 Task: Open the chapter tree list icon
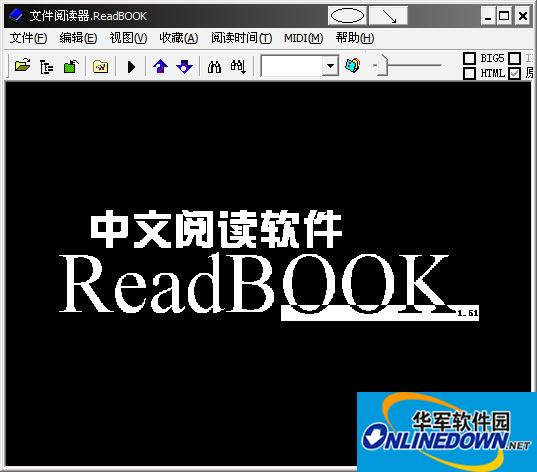tap(46, 66)
